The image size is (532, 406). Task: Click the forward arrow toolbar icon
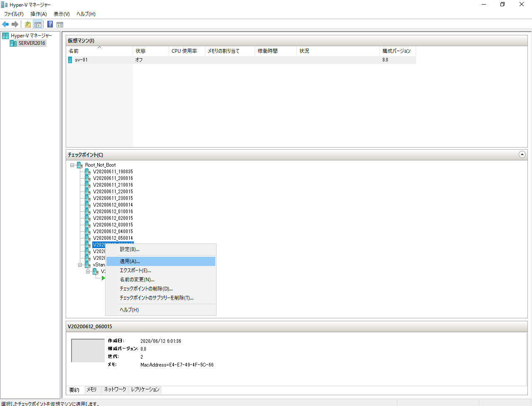pos(15,25)
